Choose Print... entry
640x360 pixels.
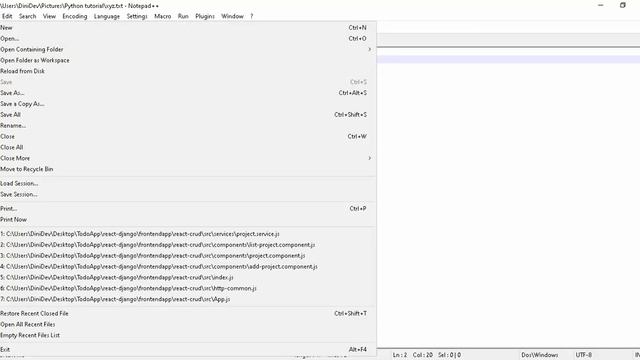(x=188, y=209)
